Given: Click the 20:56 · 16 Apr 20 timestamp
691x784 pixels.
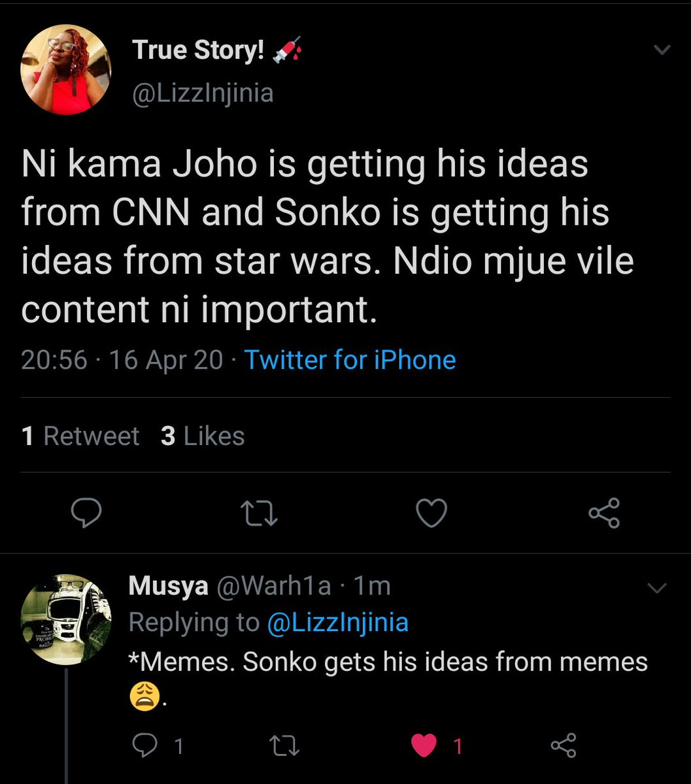Looking at the screenshot, I should click(x=122, y=360).
